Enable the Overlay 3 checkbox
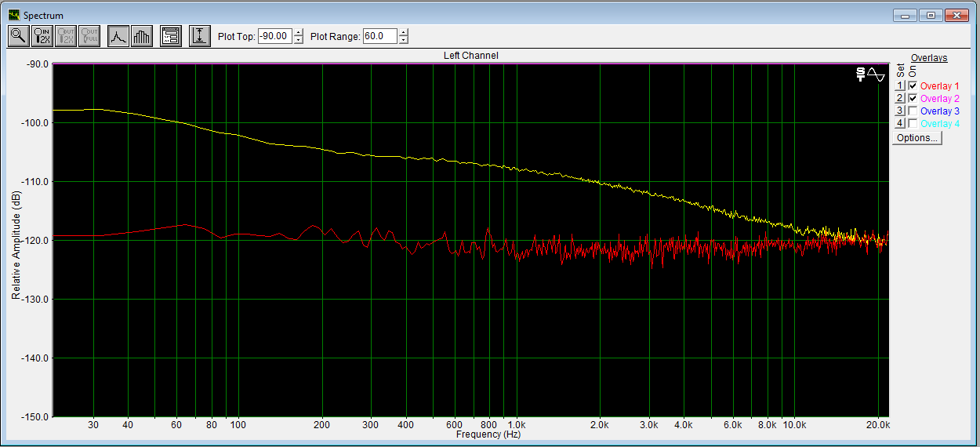Screen dimensions: 980x447 pyautogui.click(x=913, y=111)
